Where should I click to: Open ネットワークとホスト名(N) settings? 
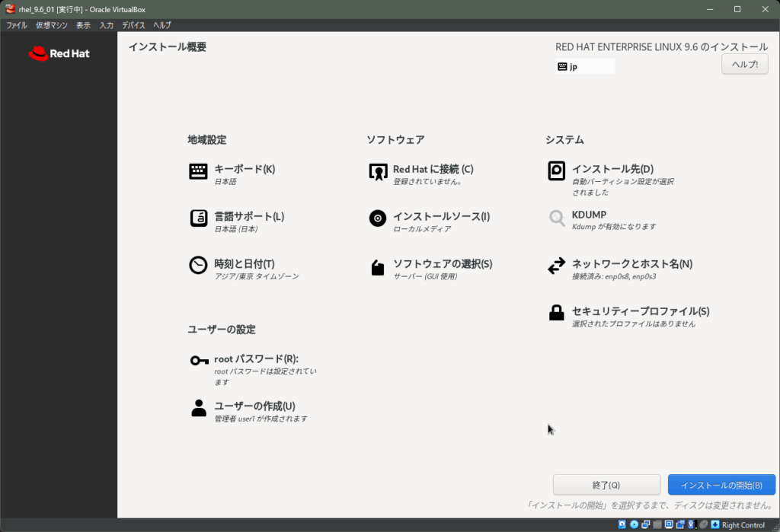631,263
